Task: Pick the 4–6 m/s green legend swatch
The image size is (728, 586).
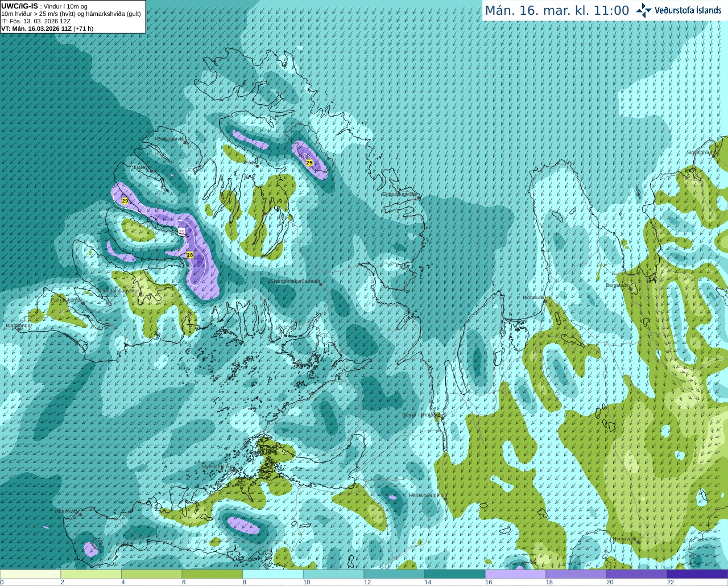Action: tap(152, 574)
